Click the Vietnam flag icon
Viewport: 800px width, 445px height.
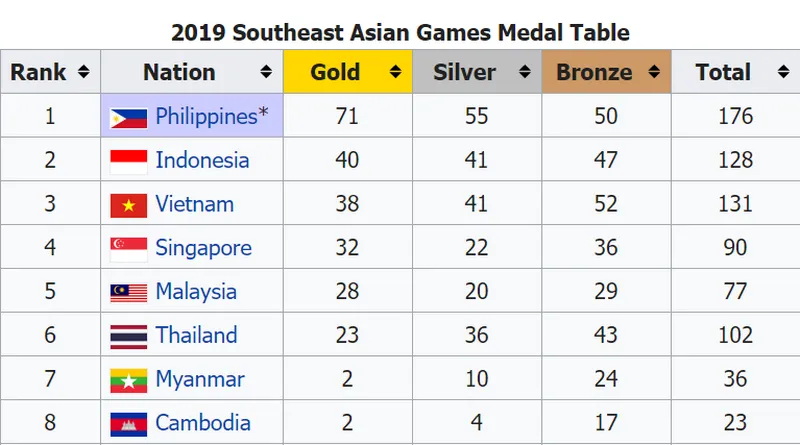[129, 205]
